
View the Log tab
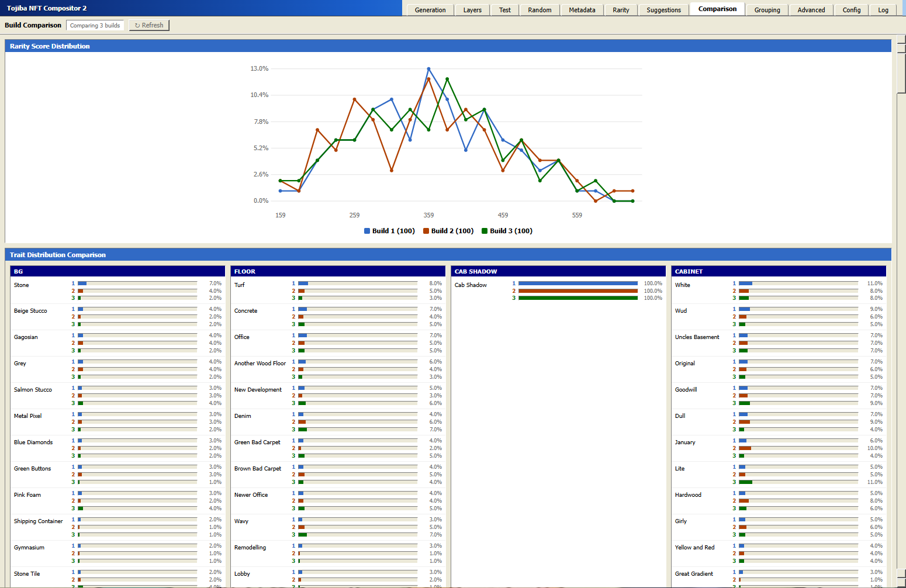point(883,10)
